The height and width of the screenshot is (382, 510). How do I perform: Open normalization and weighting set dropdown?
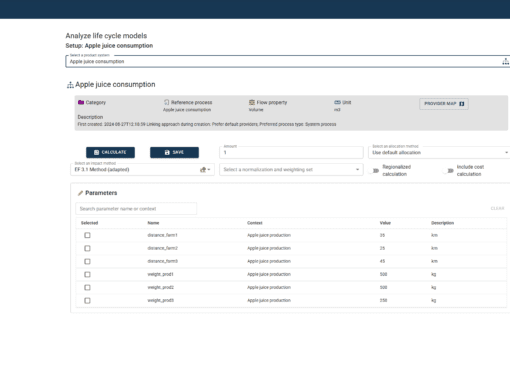pos(291,170)
